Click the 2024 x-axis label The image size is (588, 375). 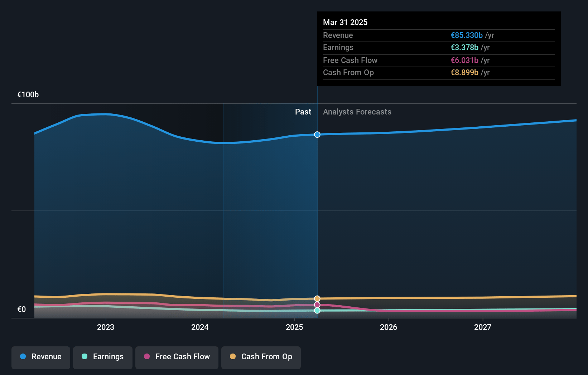click(200, 327)
